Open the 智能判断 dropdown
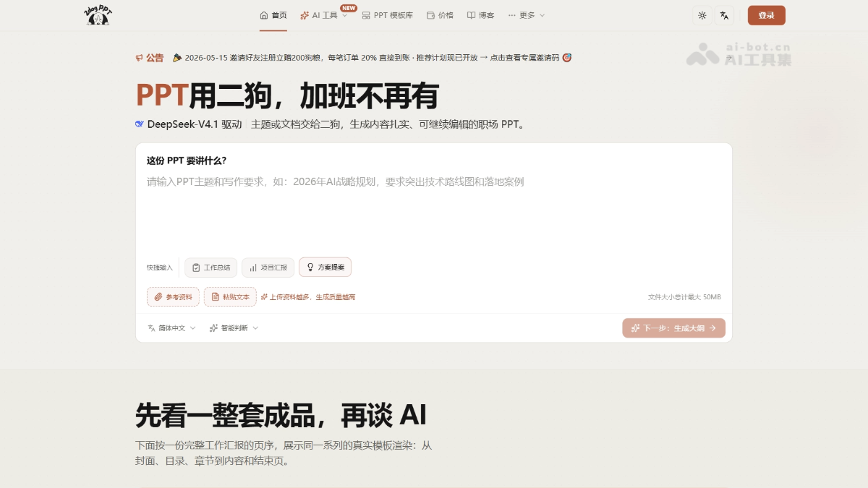 point(234,328)
